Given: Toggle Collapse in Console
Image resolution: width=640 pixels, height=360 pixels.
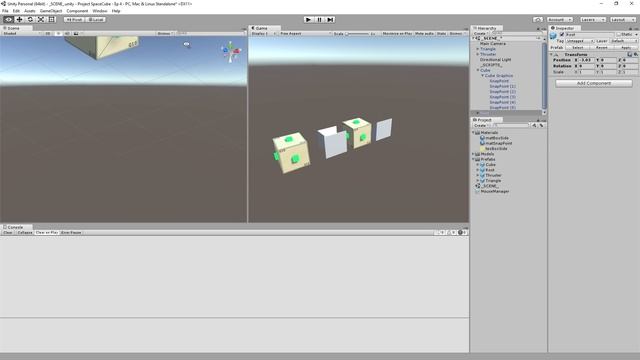Looking at the screenshot, I should click(24, 232).
